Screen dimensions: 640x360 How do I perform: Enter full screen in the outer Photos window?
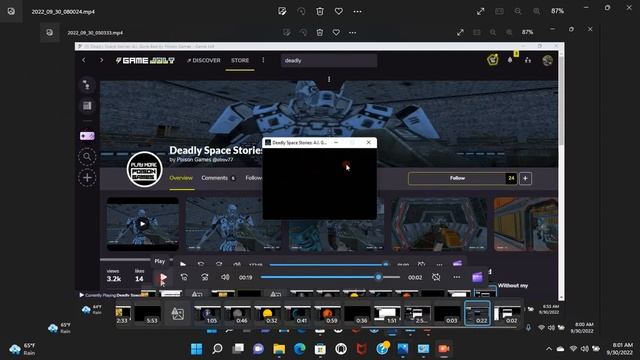click(480, 11)
